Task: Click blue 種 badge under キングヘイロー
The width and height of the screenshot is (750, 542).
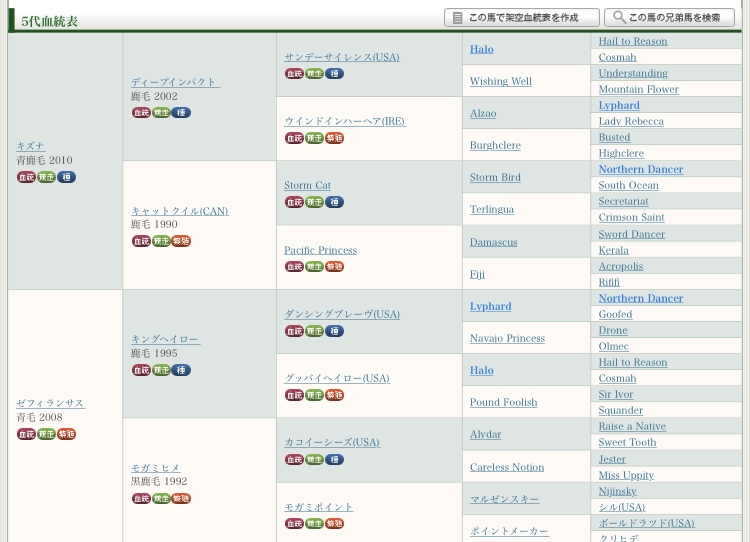Action: point(181,370)
